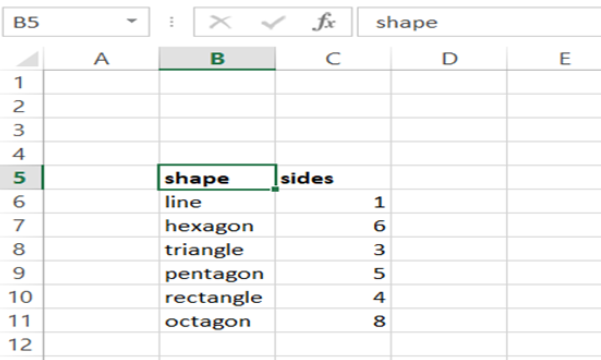Click the Enter checkmark icon in formula bar
This screenshot has width=601, height=360.
(x=273, y=22)
